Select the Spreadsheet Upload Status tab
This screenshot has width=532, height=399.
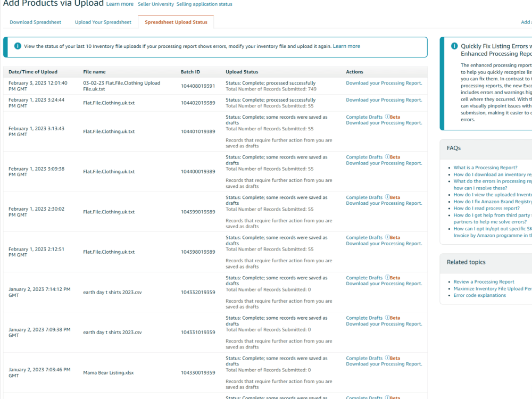(176, 22)
